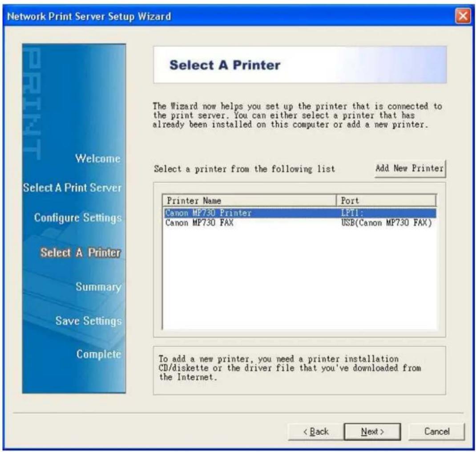Click the Welcome step in sidebar
Image resolution: width=476 pixels, height=452 pixels.
[98, 159]
